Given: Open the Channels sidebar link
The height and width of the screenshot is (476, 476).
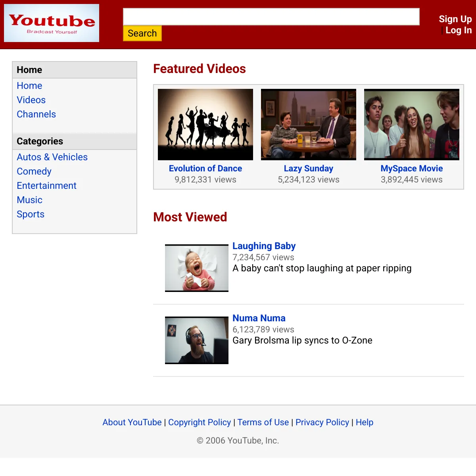Looking at the screenshot, I should tap(36, 114).
